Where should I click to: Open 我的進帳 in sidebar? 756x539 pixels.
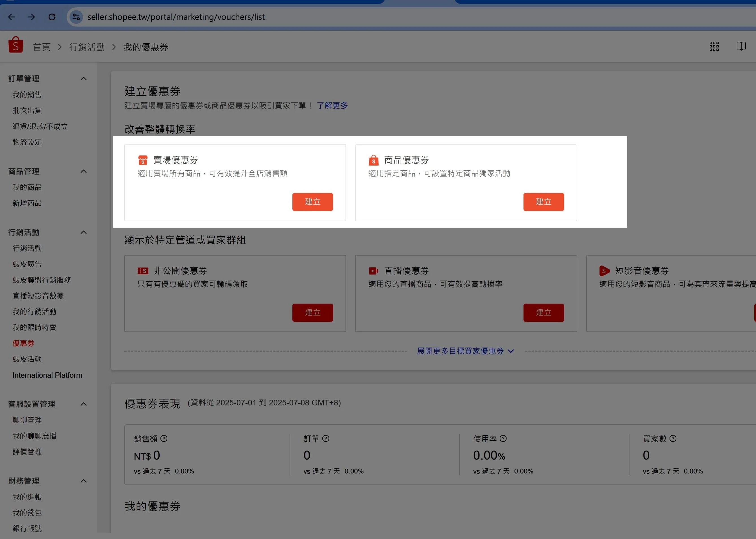(27, 497)
